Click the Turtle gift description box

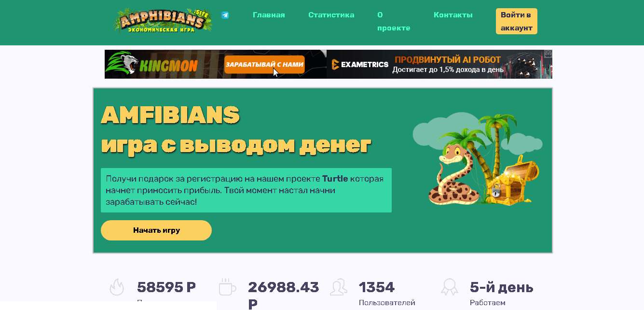pos(246,190)
